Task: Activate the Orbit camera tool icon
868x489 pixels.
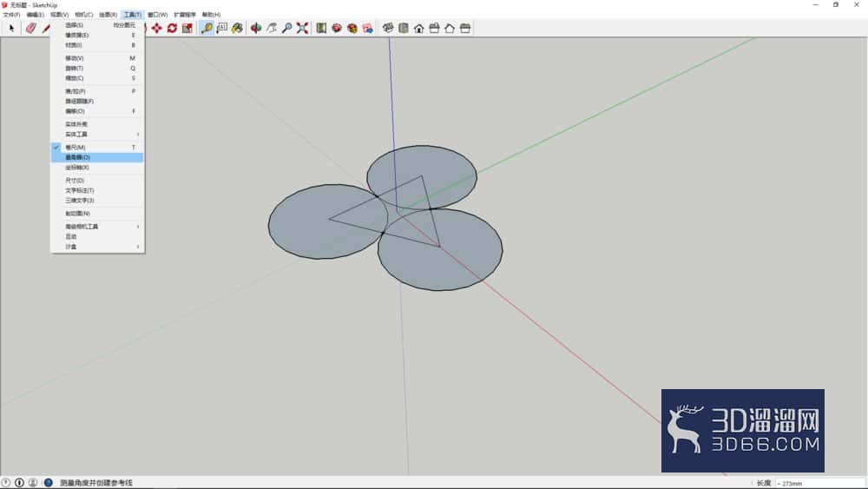Action: click(256, 28)
